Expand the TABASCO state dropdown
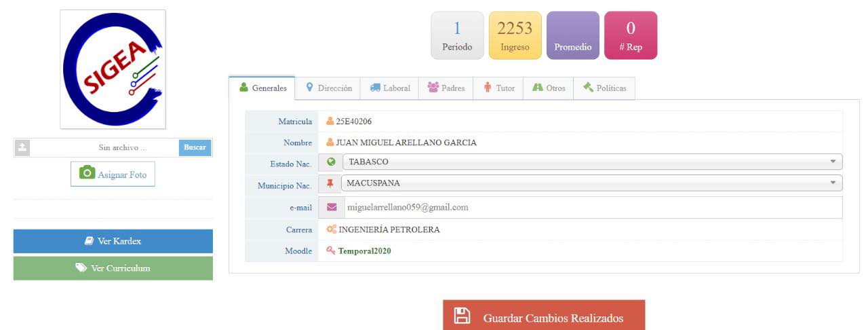 point(592,162)
